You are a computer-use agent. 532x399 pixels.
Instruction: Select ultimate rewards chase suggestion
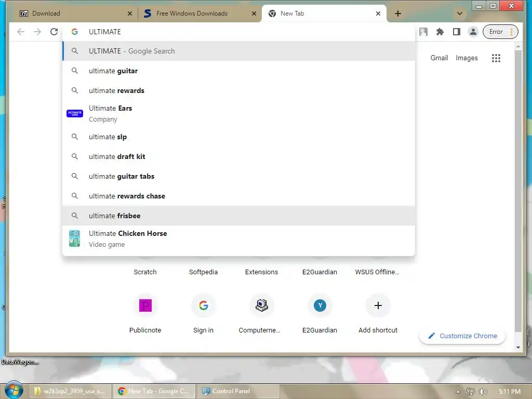239,196
